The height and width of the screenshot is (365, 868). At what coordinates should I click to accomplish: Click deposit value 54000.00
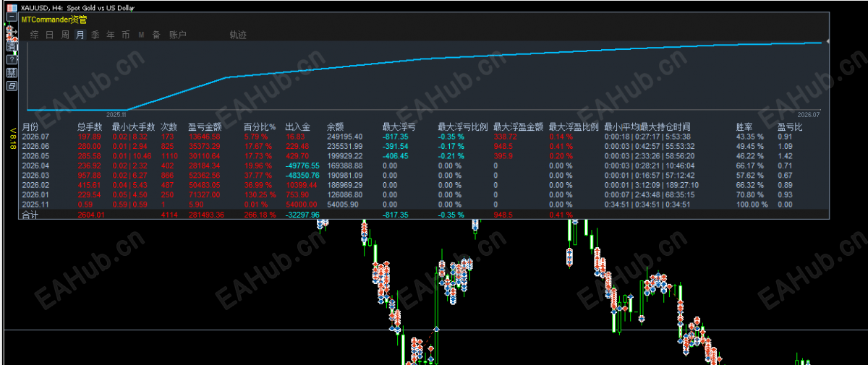301,205
